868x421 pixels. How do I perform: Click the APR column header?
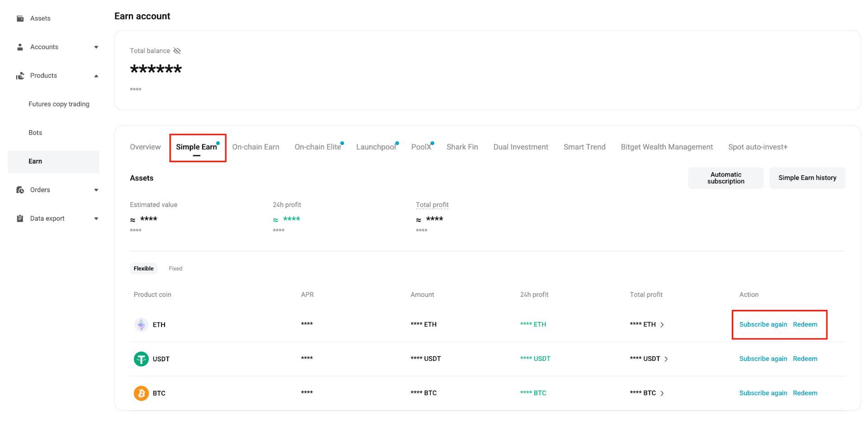coord(307,295)
